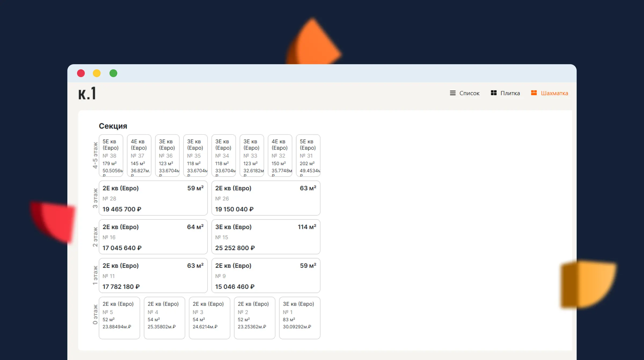Switch to the Список view
The width and height of the screenshot is (644, 360).
469,93
